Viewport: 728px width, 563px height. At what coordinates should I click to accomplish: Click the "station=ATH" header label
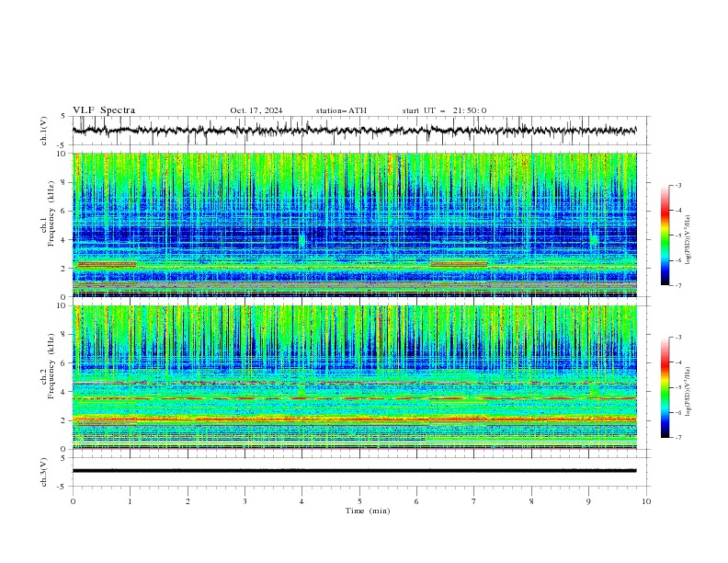coord(341,110)
